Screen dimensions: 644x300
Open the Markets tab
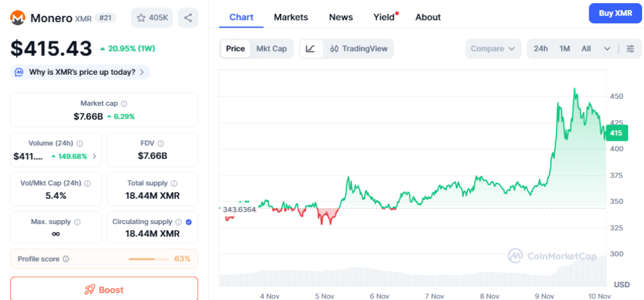point(291,17)
